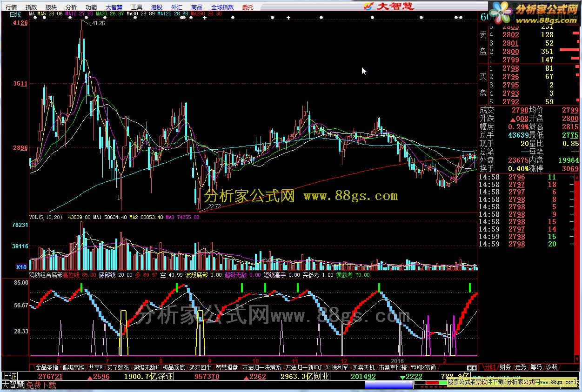582x392 pixels.
Task: Click the 22.72 low price marker
Action: point(214,206)
